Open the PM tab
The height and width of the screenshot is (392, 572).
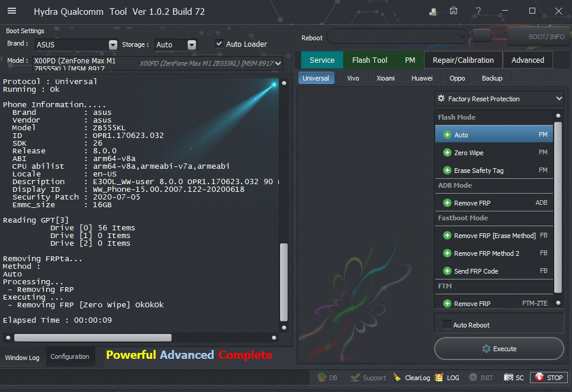tap(410, 60)
